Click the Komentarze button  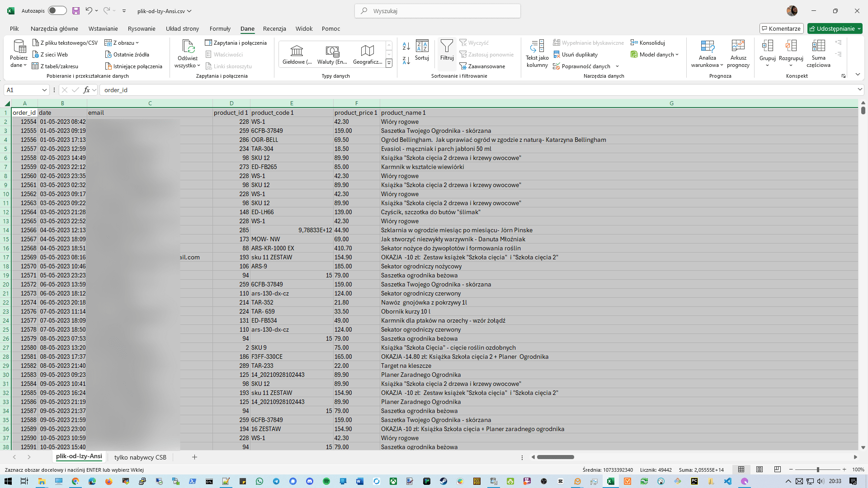(781, 28)
